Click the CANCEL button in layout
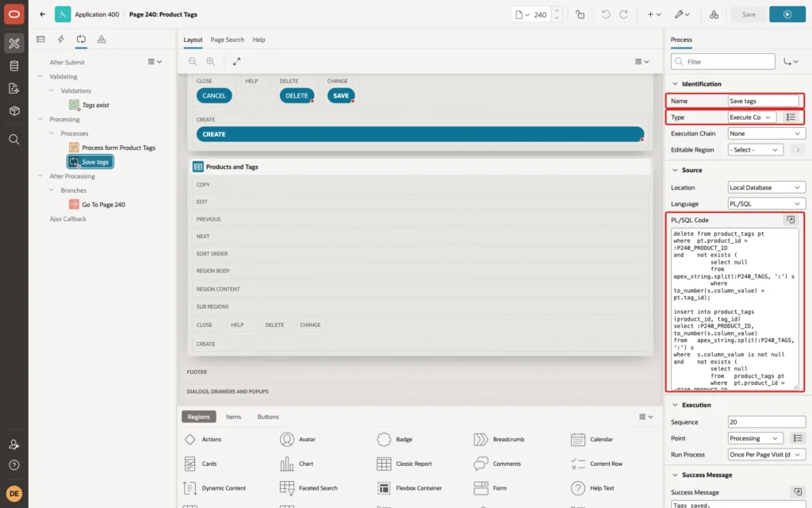Screen dimensions: 812x508 click(214, 95)
